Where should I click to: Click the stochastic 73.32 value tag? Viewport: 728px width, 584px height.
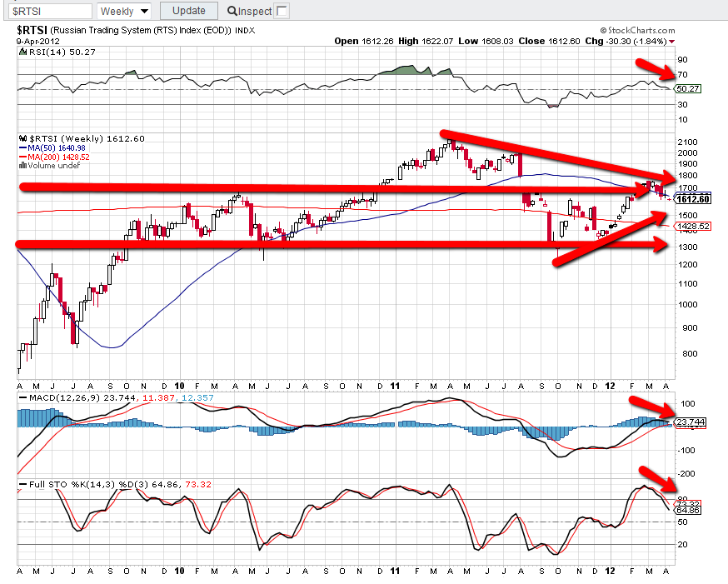click(x=688, y=503)
